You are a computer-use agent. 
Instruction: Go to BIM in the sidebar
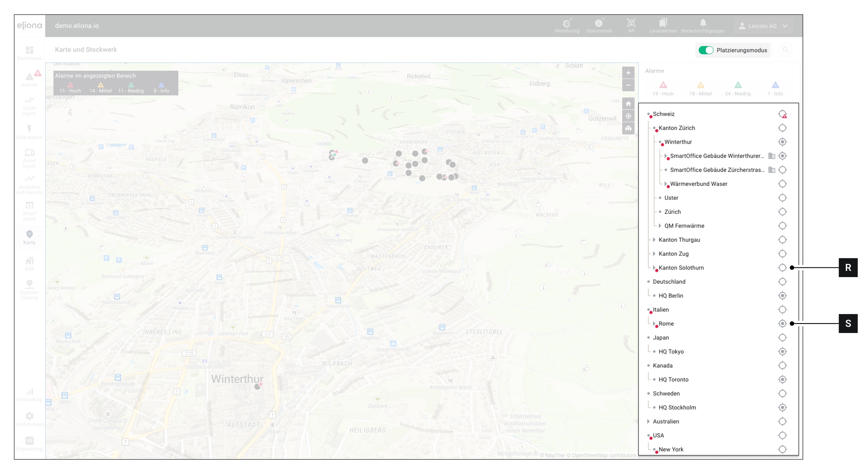point(29,264)
